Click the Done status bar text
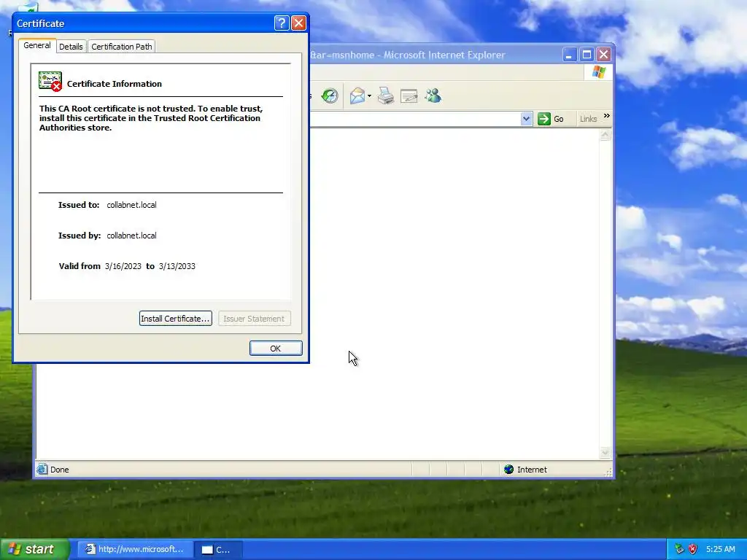This screenshot has height=560, width=747. (x=60, y=470)
